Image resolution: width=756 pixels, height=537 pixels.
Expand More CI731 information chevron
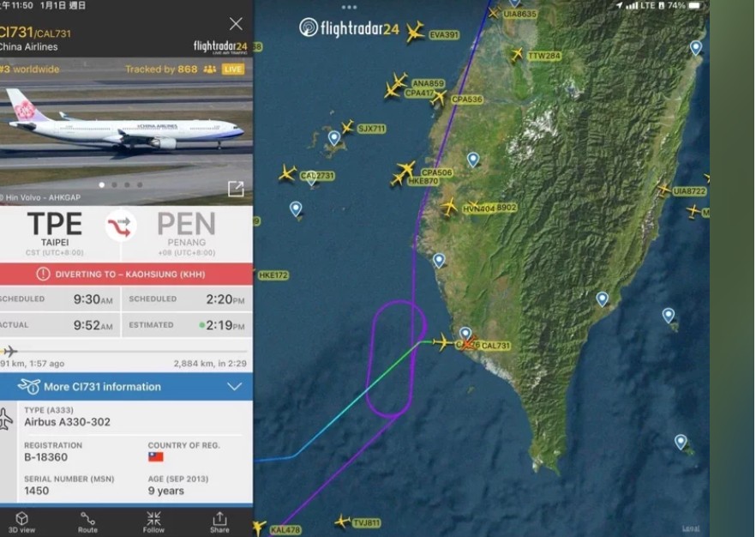[x=234, y=387]
